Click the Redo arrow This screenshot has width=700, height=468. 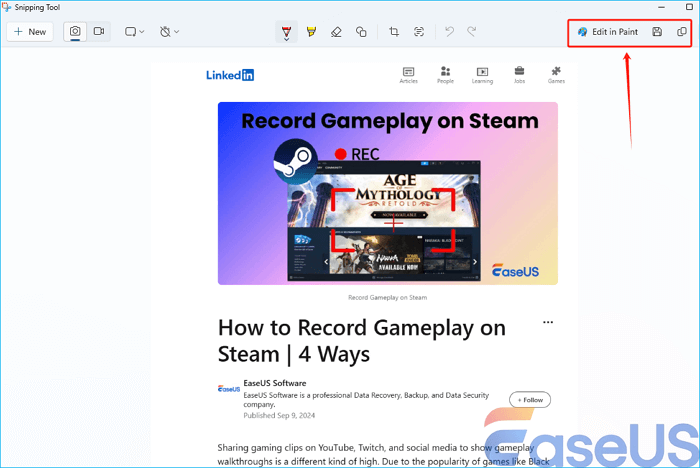tap(472, 32)
